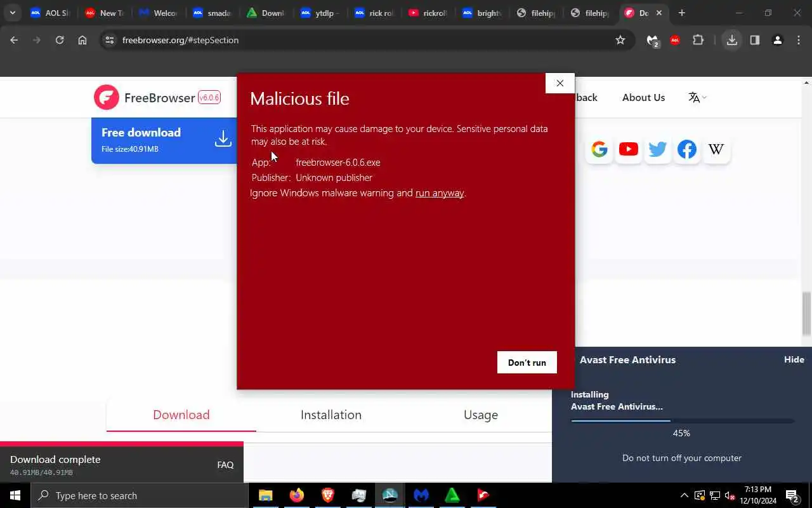812x508 pixels.
Task: Click the muted volume tray icon
Action: coord(730,495)
